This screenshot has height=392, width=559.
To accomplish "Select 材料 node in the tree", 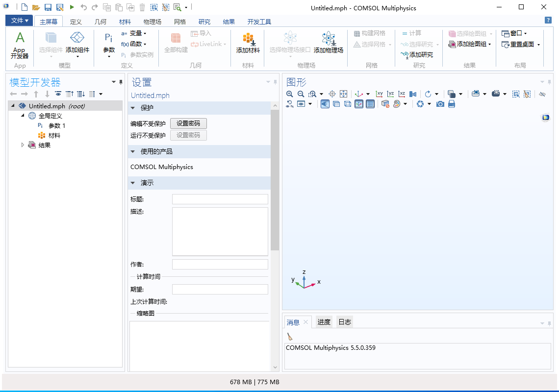I will coord(54,135).
